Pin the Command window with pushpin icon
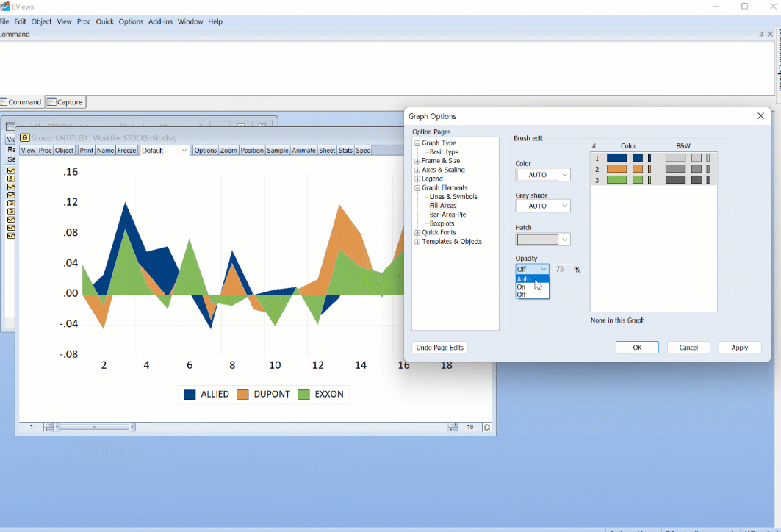The image size is (781, 532). click(761, 34)
